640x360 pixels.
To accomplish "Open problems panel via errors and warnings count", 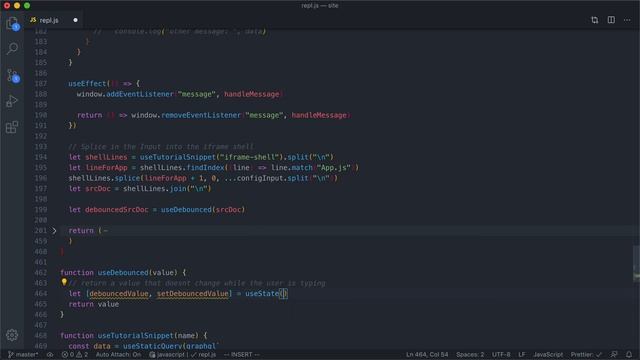I will coord(75,355).
